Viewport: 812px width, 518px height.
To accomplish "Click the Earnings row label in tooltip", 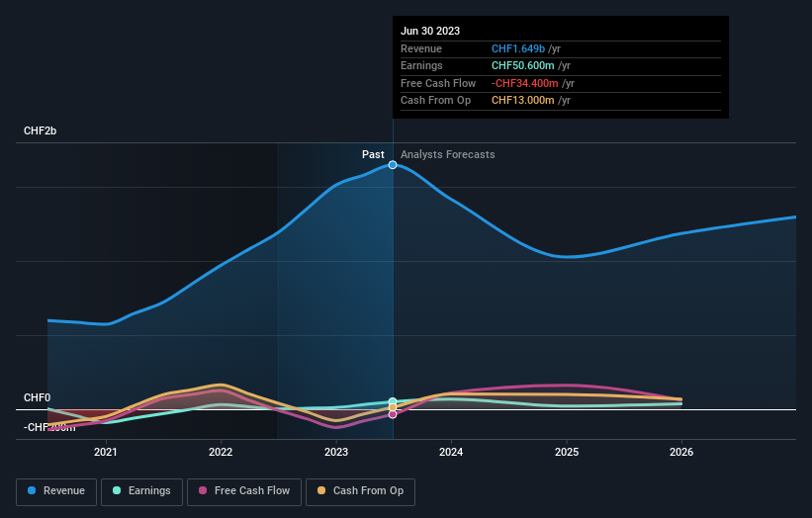I will [x=421, y=65].
